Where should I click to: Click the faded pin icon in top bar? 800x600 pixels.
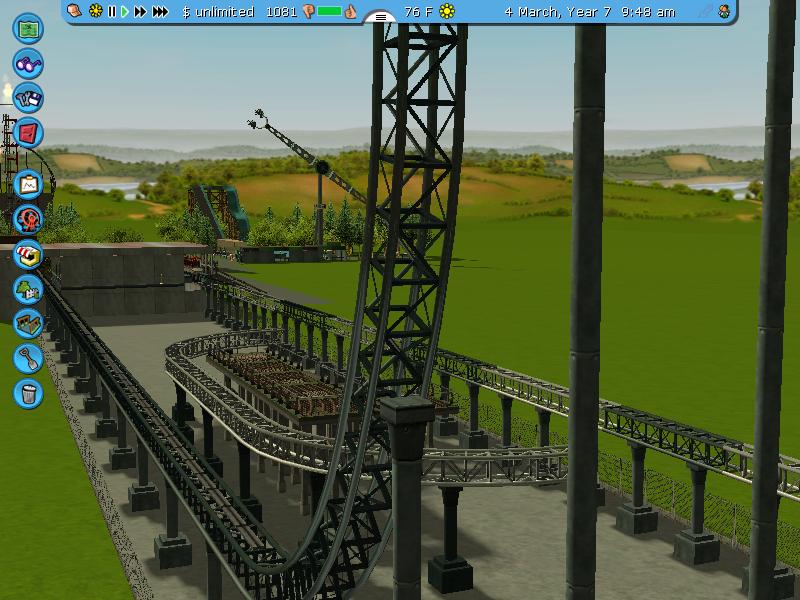(705, 11)
